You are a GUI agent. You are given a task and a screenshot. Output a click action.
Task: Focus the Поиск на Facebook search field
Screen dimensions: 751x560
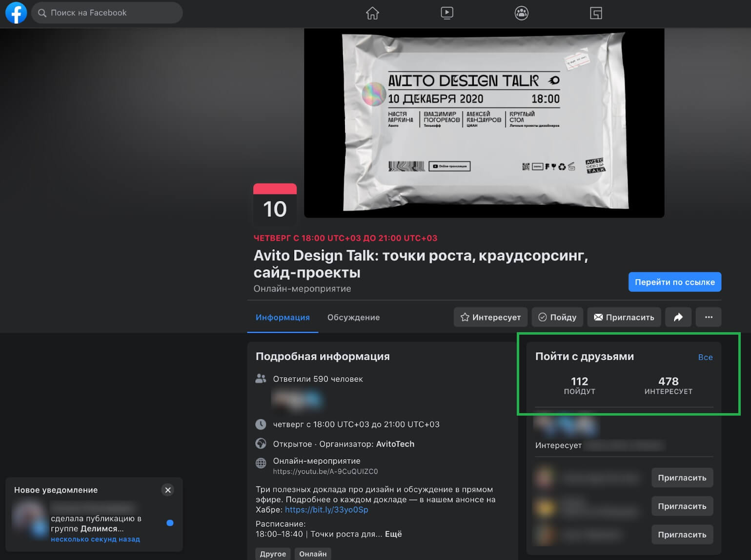tap(107, 13)
